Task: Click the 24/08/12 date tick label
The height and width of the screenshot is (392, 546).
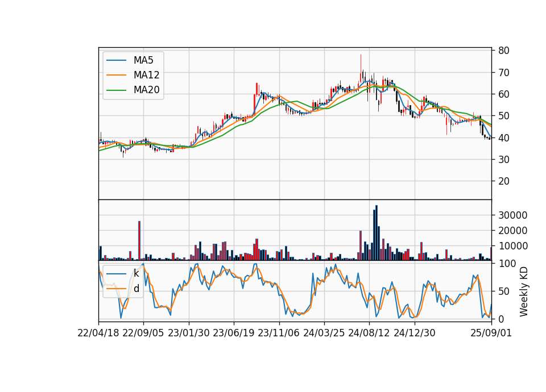Action: 369,333
